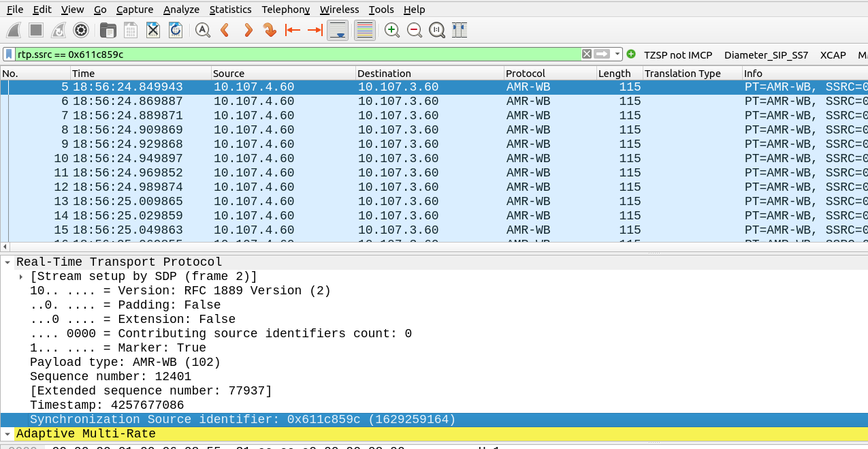This screenshot has height=449, width=868.
Task: Click the open capture file icon
Action: pyautogui.click(x=108, y=30)
